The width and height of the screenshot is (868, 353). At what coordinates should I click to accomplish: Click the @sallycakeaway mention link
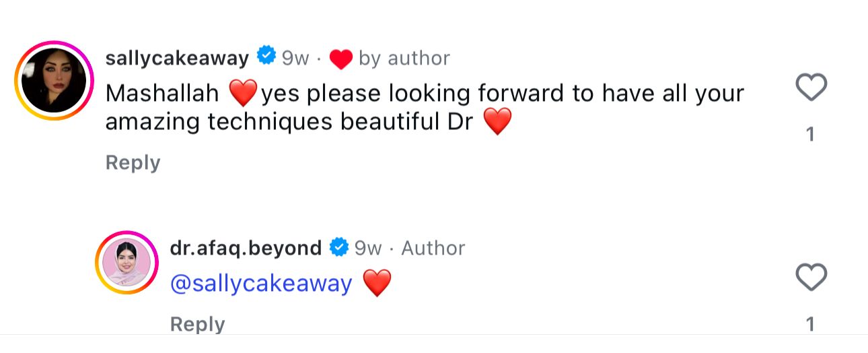[x=262, y=284]
